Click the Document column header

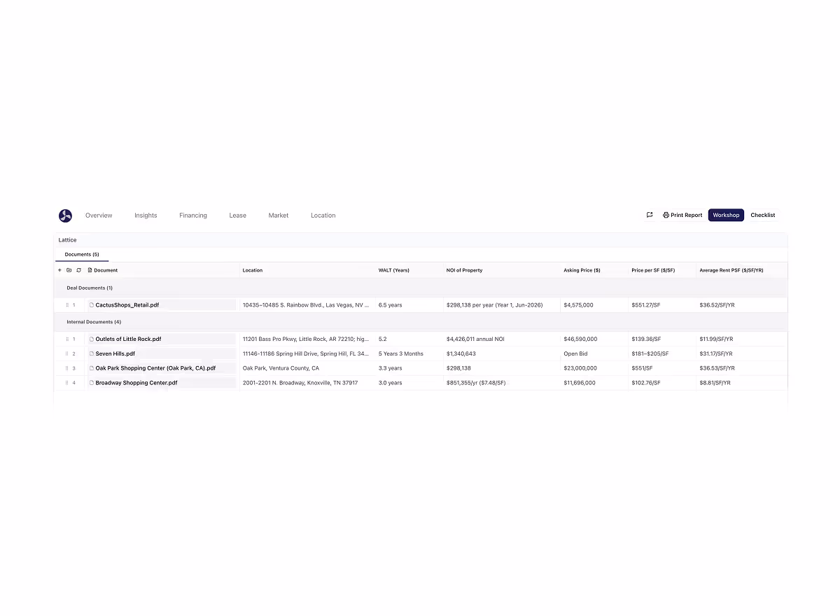tap(106, 270)
